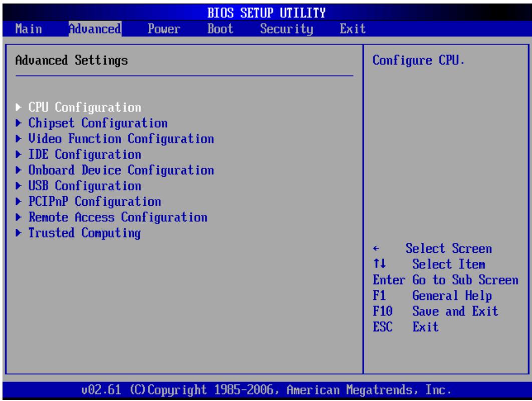532x401 pixels.
Task: Click the F1 General Help hint
Action: click(432, 295)
